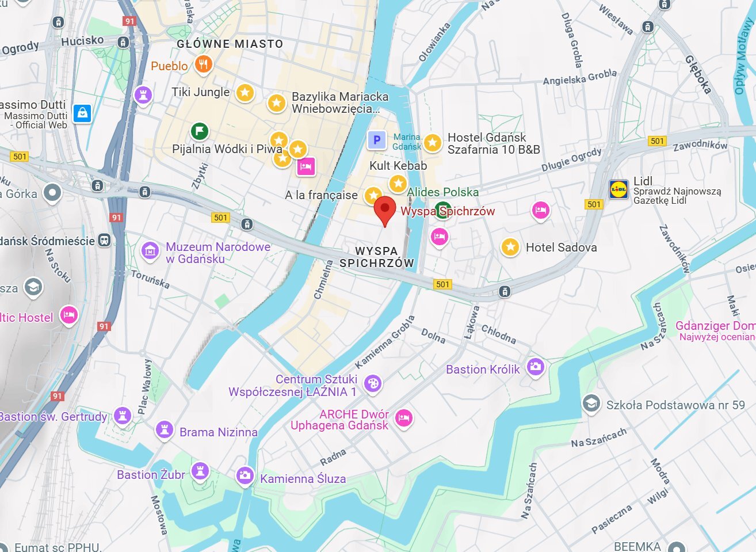Click the Brama Nizinna castle icon
Image resolution: width=756 pixels, height=552 pixels.
(165, 430)
